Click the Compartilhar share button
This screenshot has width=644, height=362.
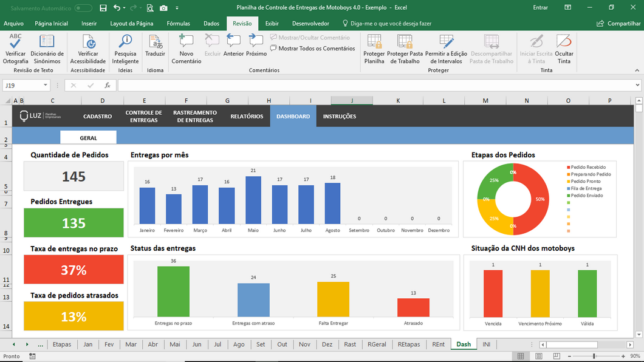coord(618,24)
